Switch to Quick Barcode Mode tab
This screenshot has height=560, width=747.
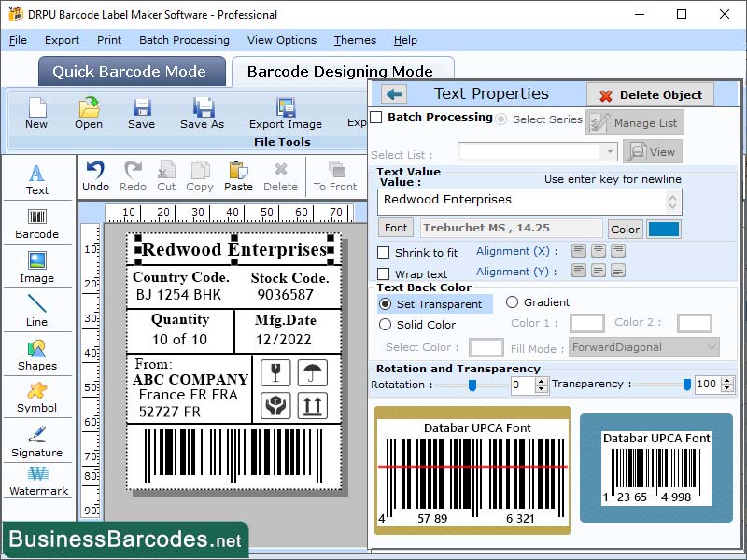[131, 71]
